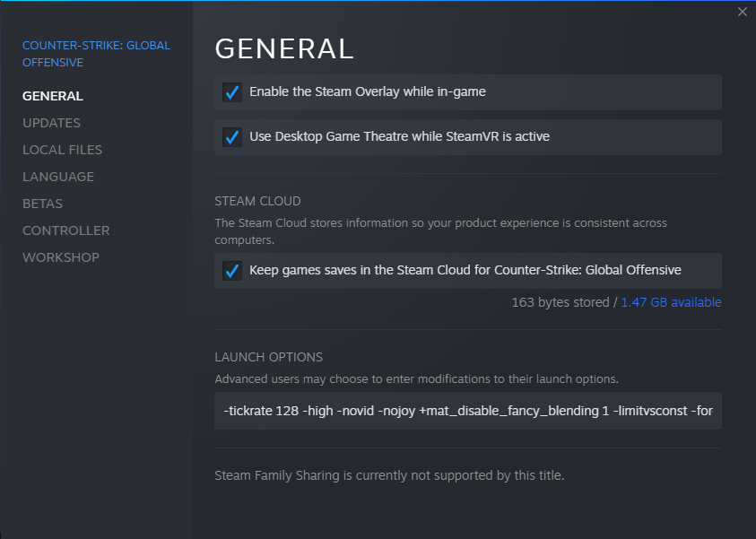
Task: Click the Counter-Strike: Global Offensive title link
Action: tap(96, 54)
